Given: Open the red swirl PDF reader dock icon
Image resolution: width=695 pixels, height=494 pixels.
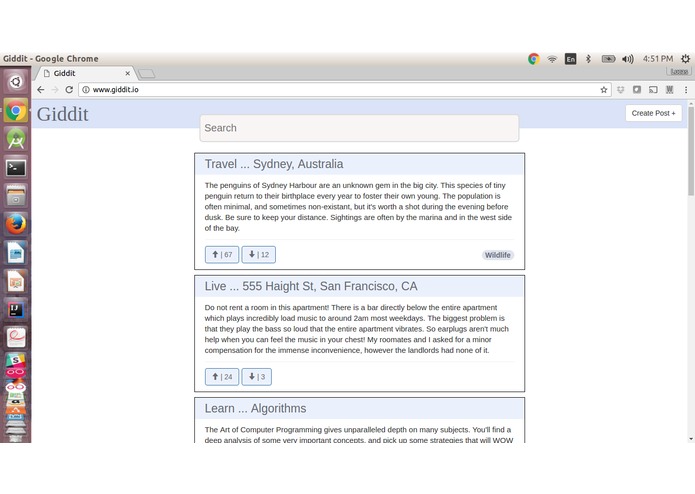Looking at the screenshot, I should pos(16,338).
